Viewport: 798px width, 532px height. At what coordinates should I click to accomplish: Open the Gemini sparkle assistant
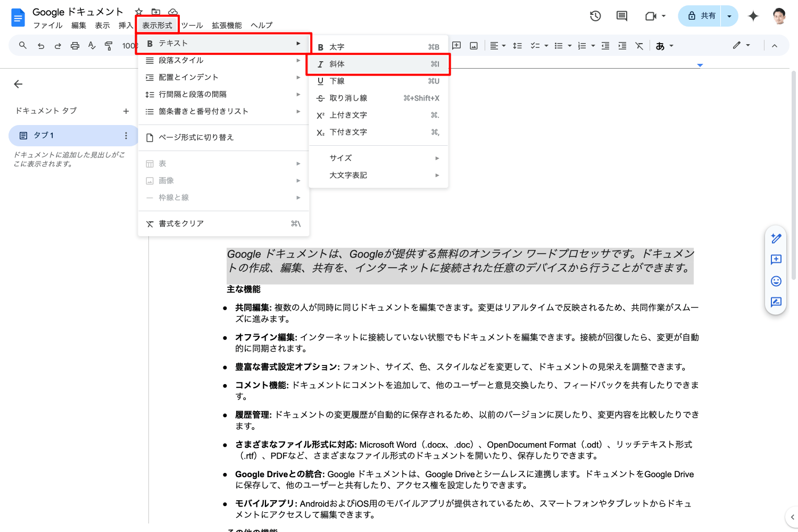click(753, 16)
